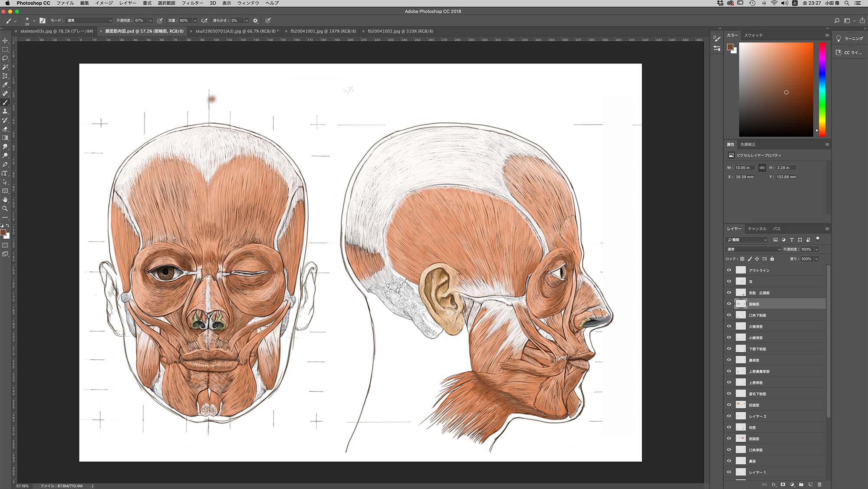Hide the 前頭筋 layer
Image resolution: width=868 pixels, height=489 pixels.
click(729, 405)
